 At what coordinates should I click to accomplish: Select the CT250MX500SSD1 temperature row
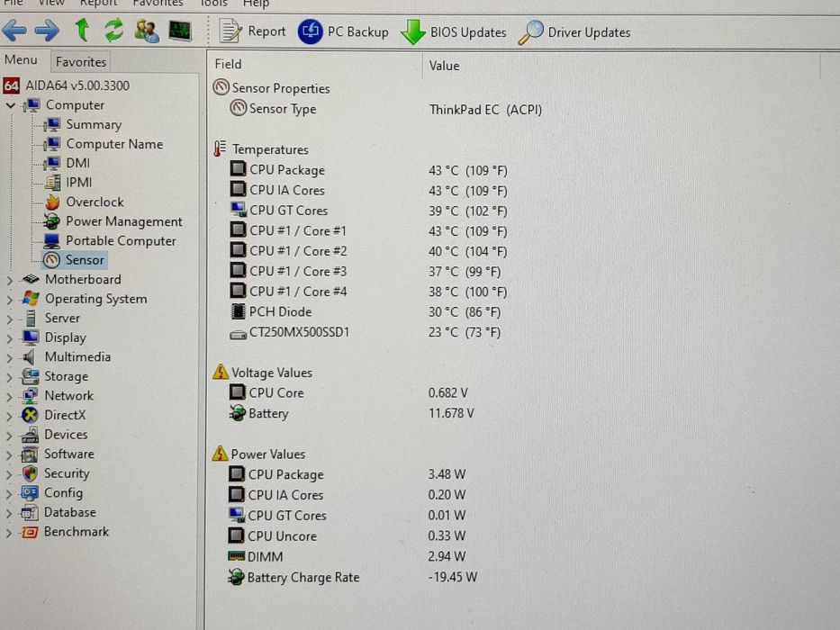tap(366, 332)
